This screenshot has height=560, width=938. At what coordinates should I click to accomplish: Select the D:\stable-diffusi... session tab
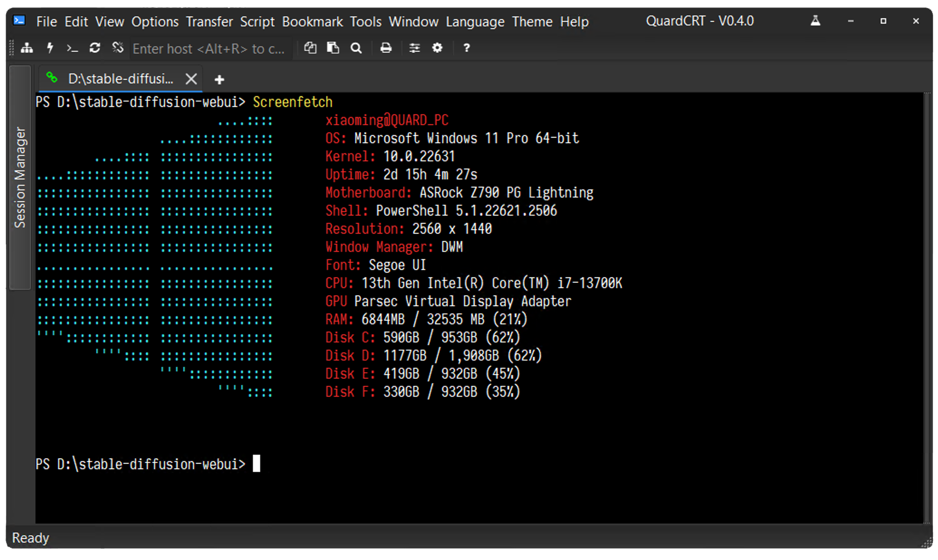(x=120, y=79)
